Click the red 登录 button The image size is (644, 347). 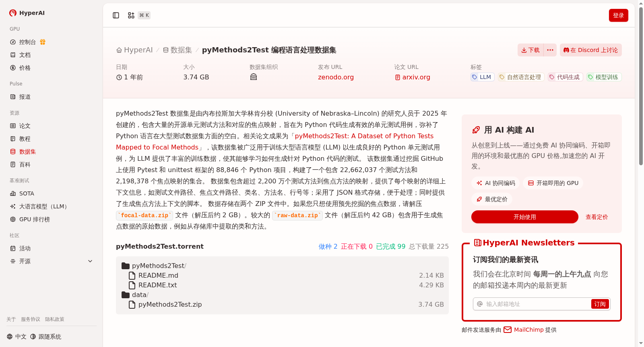click(619, 15)
